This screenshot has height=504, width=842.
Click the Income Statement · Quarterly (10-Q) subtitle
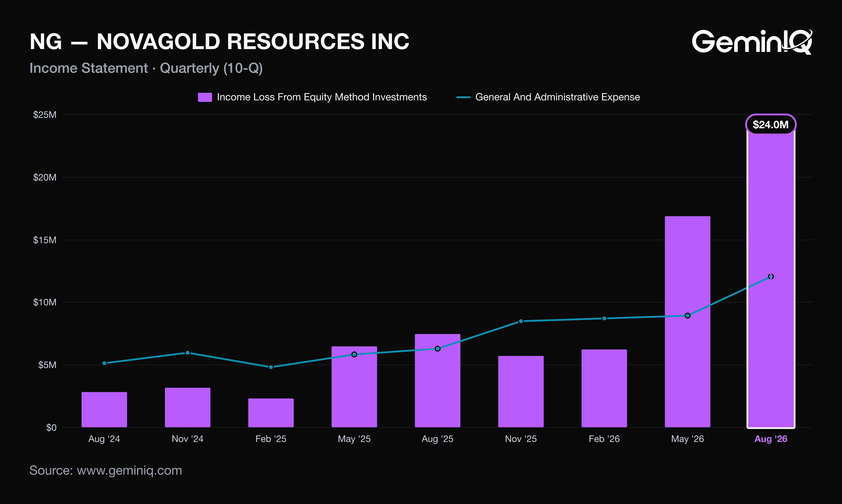pos(146,68)
